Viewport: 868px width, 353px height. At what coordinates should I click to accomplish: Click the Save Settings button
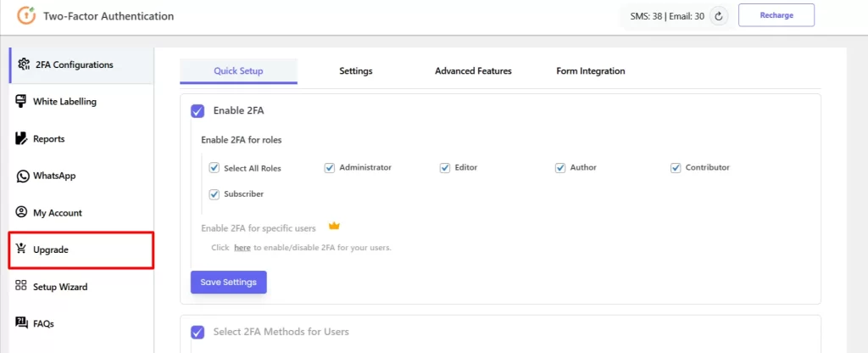coord(229,282)
